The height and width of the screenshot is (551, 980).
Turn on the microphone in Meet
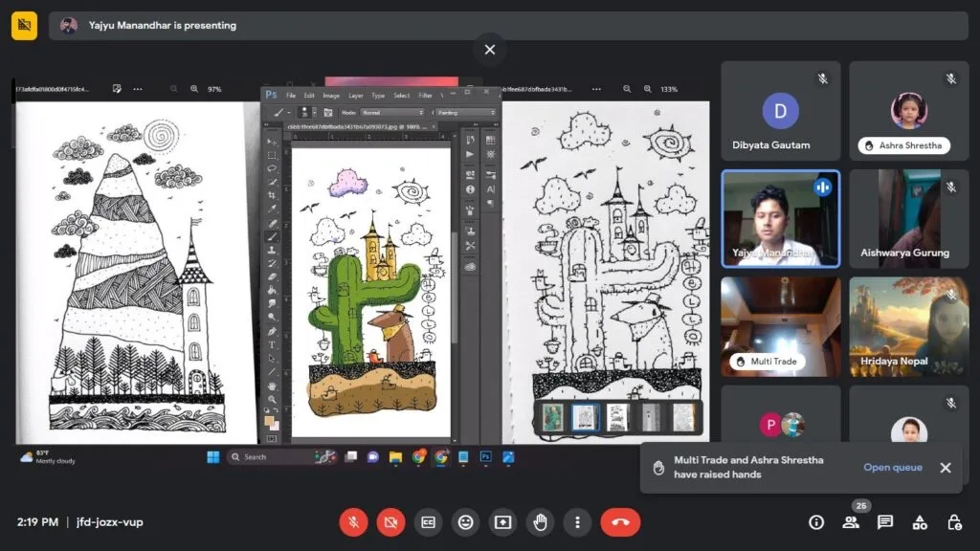[x=354, y=522]
